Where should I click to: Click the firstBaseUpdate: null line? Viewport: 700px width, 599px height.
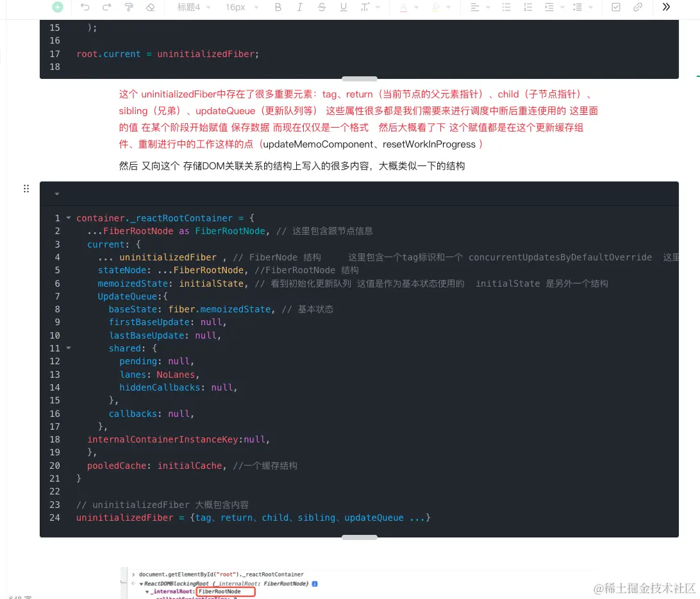[x=167, y=323]
